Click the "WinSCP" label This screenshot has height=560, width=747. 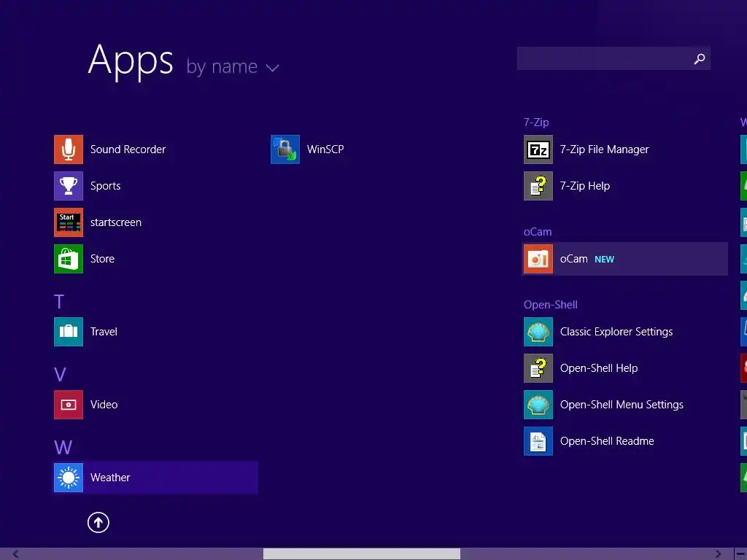click(325, 149)
